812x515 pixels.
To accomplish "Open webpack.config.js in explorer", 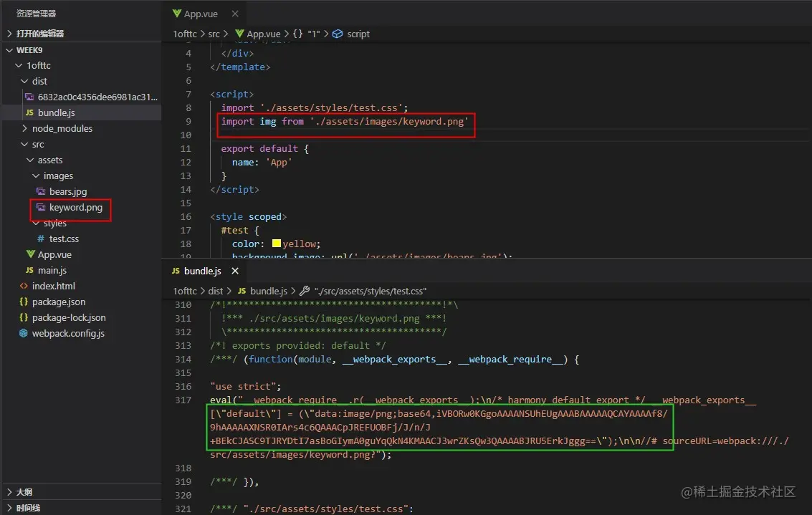I will [x=68, y=333].
